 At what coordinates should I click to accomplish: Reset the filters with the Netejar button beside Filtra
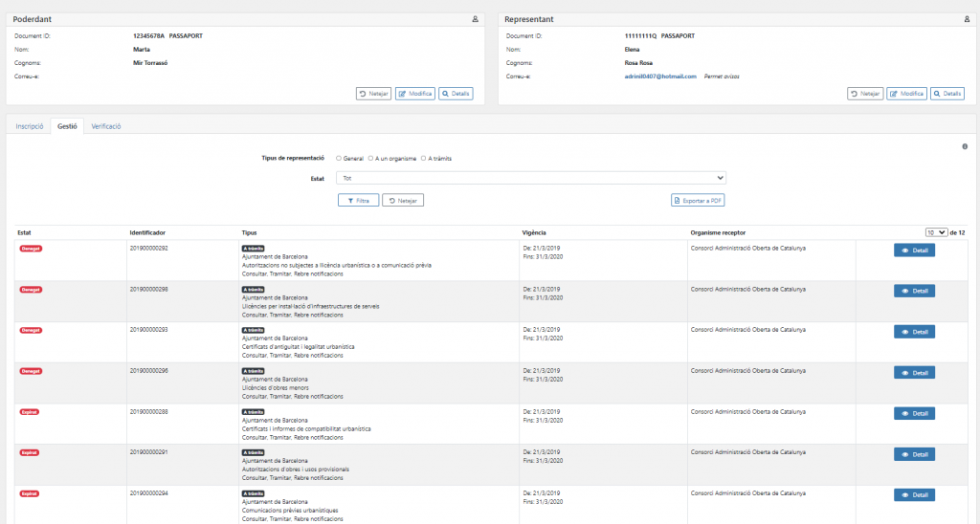(403, 200)
